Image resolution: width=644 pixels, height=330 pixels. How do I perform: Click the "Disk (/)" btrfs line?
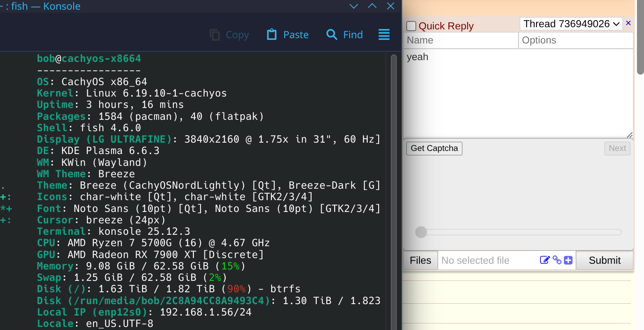point(169,289)
